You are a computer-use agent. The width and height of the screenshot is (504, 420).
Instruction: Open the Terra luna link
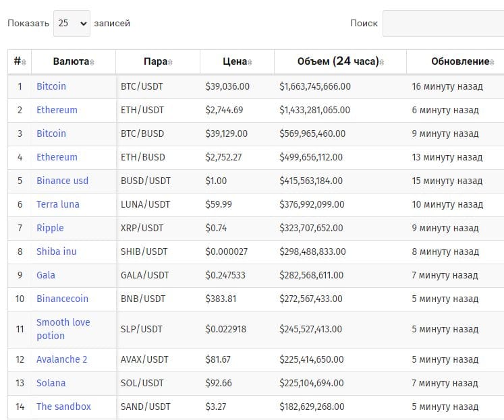pyautogui.click(x=58, y=204)
